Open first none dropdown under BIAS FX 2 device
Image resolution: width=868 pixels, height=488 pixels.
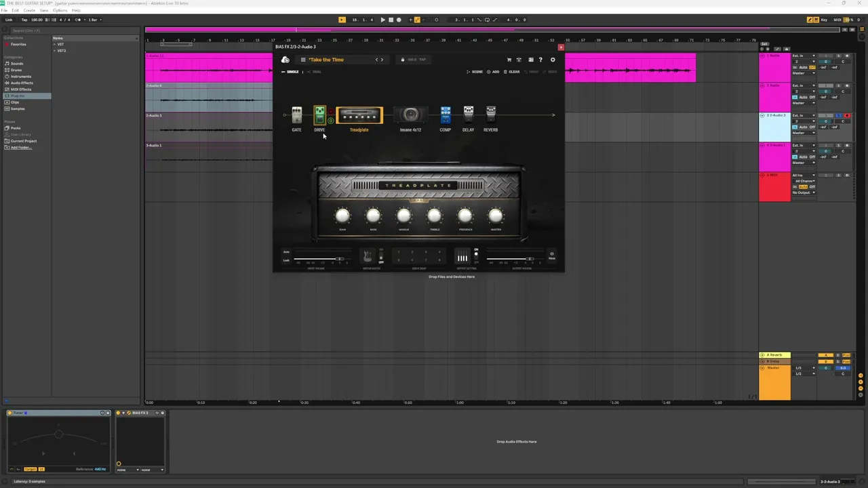[127, 470]
